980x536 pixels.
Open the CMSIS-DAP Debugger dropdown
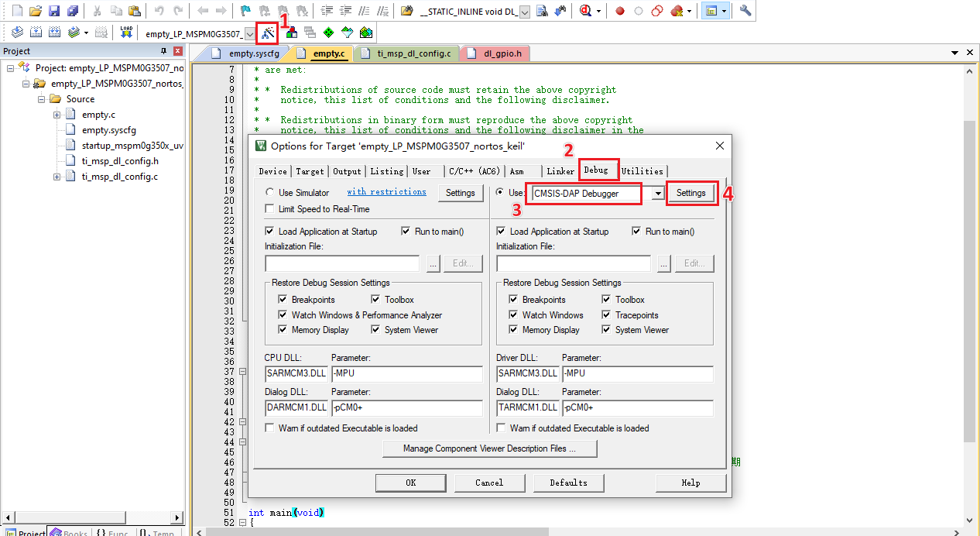pos(658,194)
